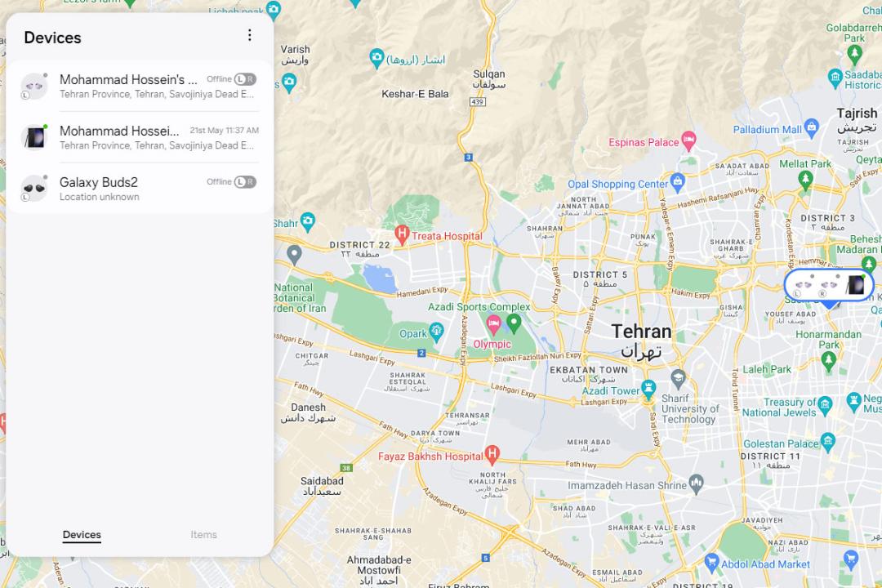This screenshot has width=882, height=588.
Task: Click the Sharif University of Technology marker
Action: coord(678,379)
